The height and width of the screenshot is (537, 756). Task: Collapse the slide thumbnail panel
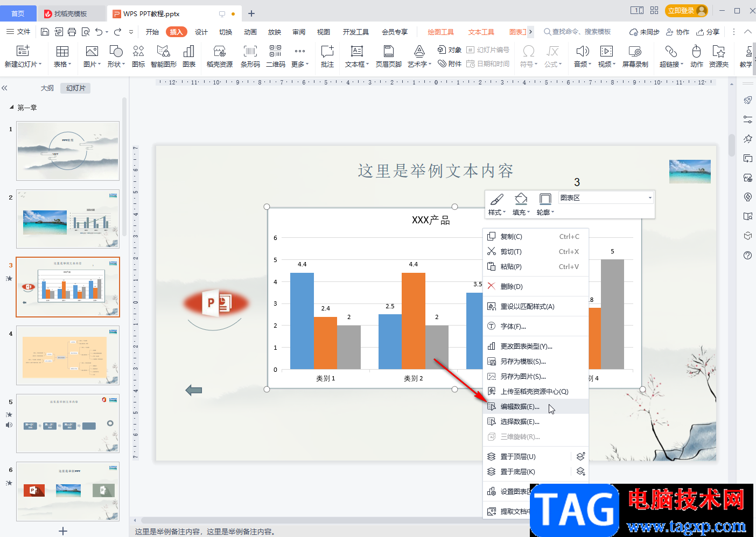coord(4,88)
